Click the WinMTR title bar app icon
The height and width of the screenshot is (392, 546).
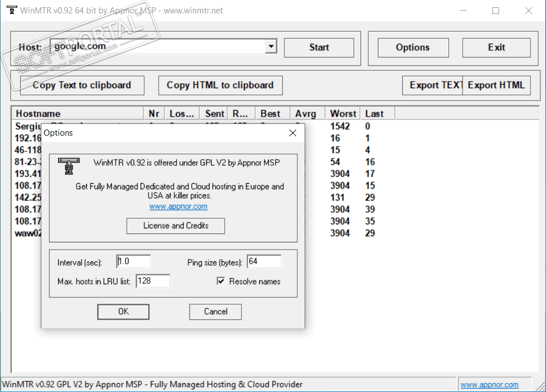pyautogui.click(x=12, y=10)
